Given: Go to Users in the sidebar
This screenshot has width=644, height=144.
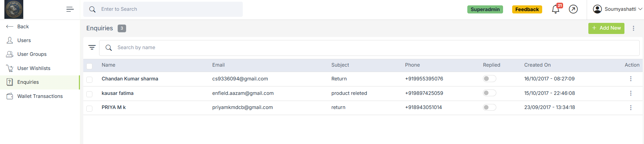Looking at the screenshot, I should (x=24, y=40).
